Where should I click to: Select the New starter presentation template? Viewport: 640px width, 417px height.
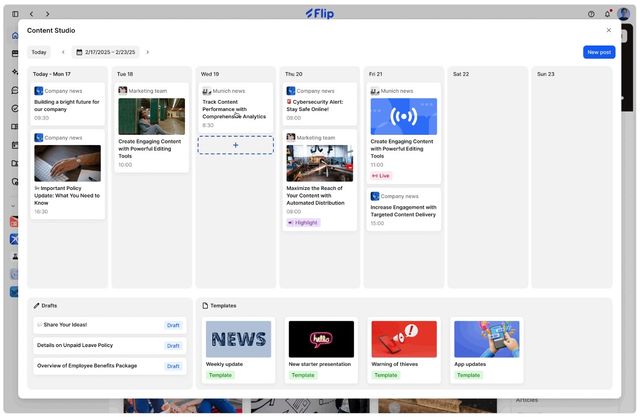pyautogui.click(x=321, y=350)
